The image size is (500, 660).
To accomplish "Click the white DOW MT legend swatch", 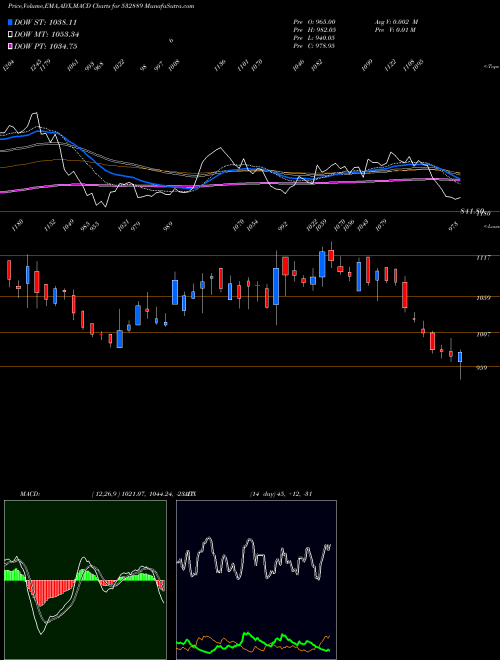I will click(10, 34).
